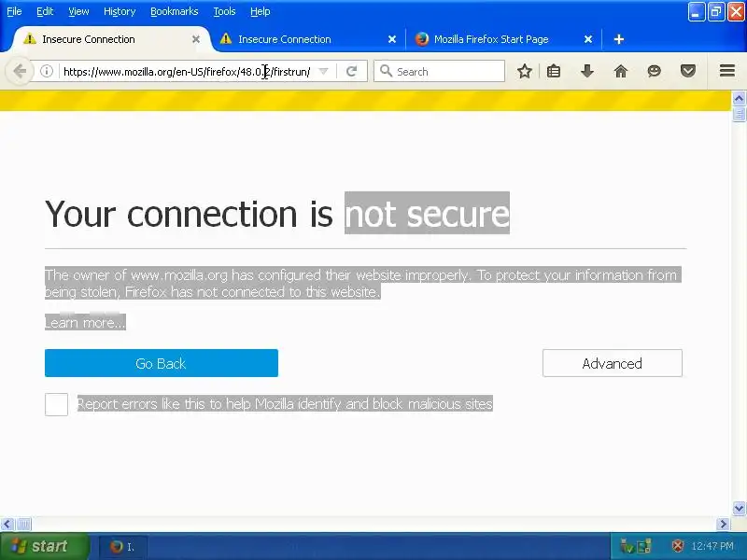Click vertical scrollbar up arrow
The width and height of the screenshot is (747, 560).
(739, 99)
